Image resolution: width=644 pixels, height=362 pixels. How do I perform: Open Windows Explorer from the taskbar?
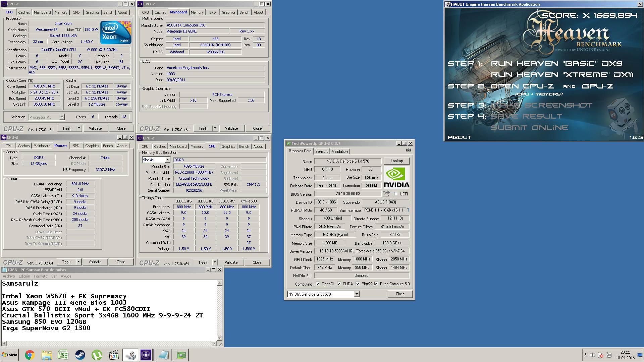coord(47,355)
